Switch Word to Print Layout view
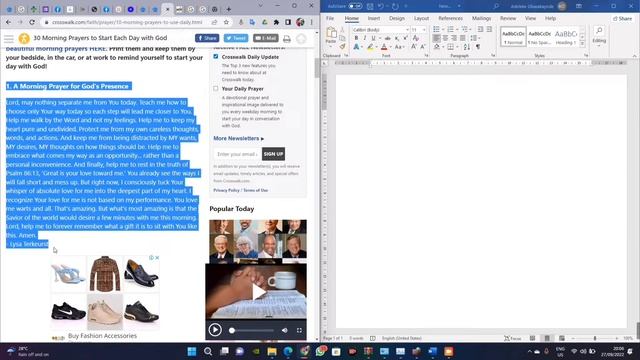Screen dimensions: 640x360 pyautogui.click(x=547, y=338)
